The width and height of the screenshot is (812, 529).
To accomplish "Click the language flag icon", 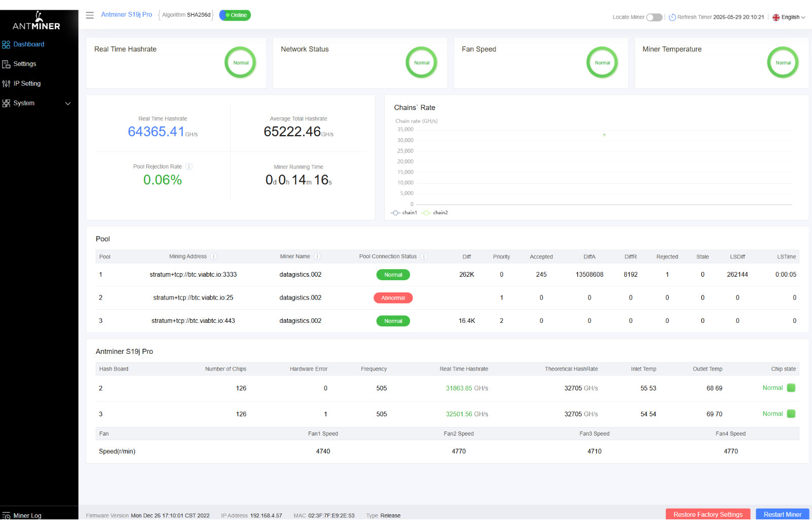I will (x=776, y=17).
